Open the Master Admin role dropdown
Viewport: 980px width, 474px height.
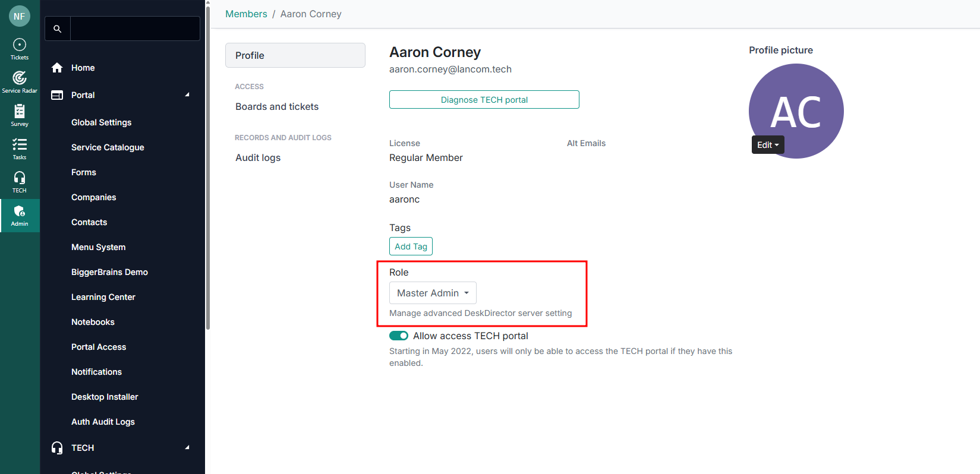coord(433,293)
